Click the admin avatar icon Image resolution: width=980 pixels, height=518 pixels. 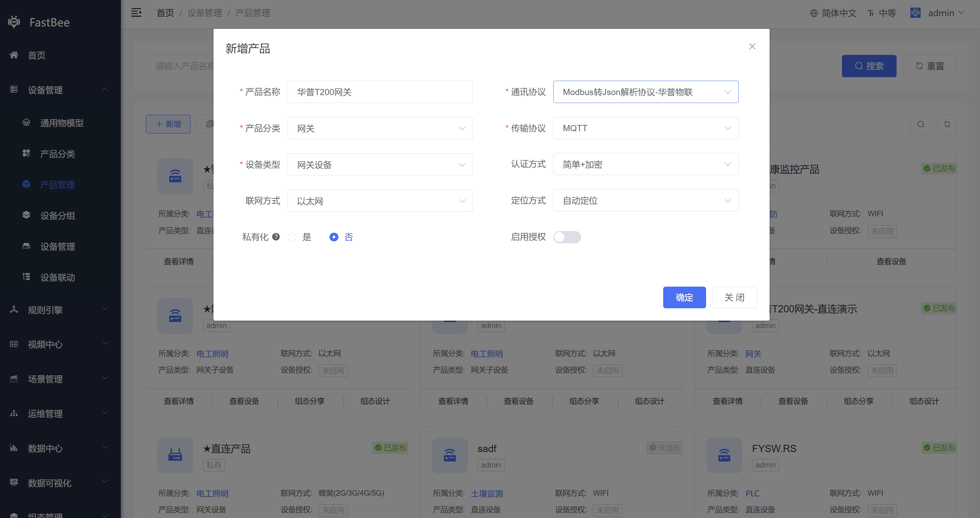pos(915,13)
